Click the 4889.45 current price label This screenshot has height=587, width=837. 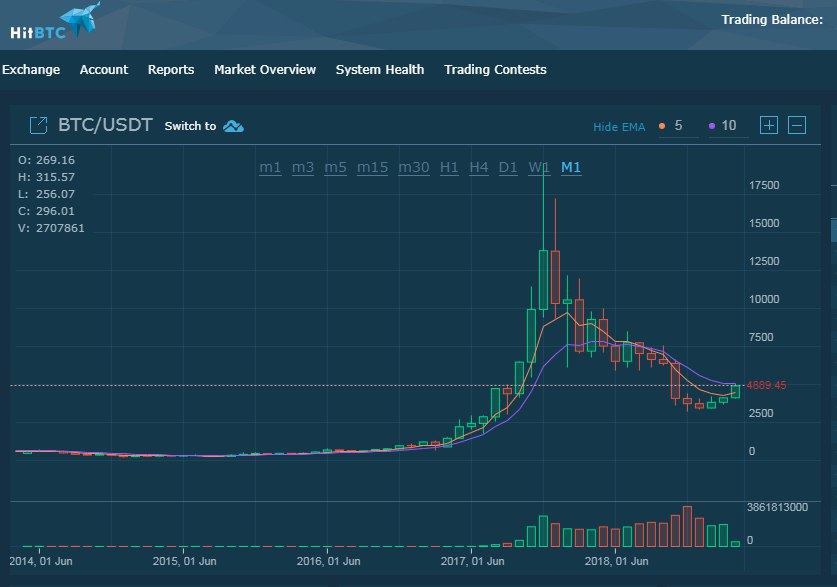click(766, 385)
